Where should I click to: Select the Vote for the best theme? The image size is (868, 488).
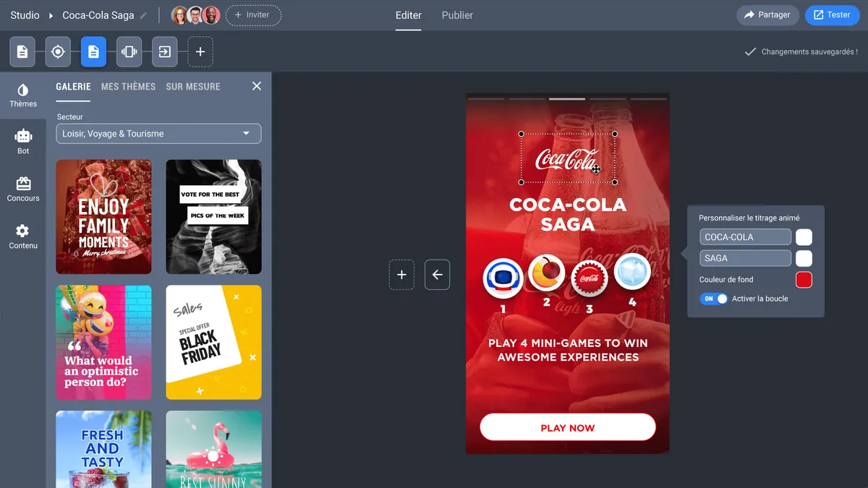tap(213, 217)
